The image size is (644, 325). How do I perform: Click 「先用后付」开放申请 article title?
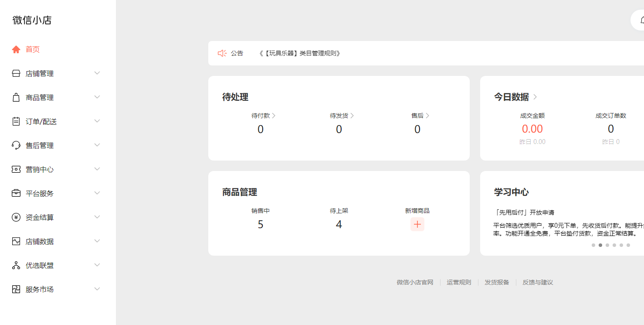(x=524, y=212)
